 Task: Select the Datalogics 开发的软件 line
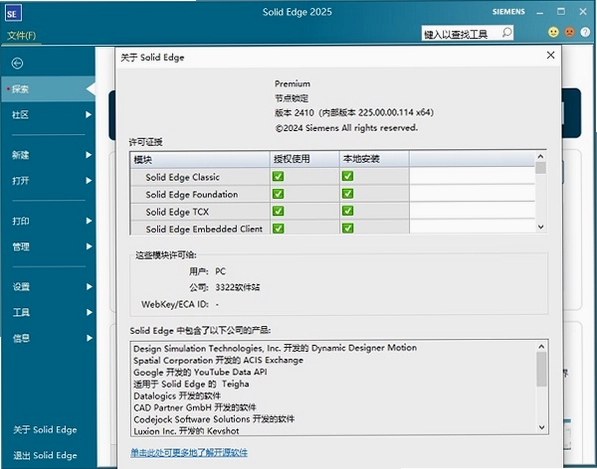[177, 396]
